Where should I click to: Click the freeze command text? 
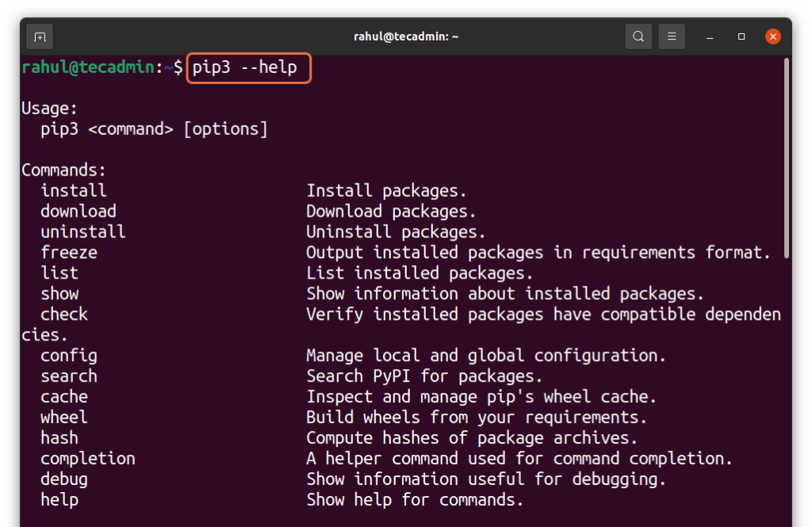[68, 252]
